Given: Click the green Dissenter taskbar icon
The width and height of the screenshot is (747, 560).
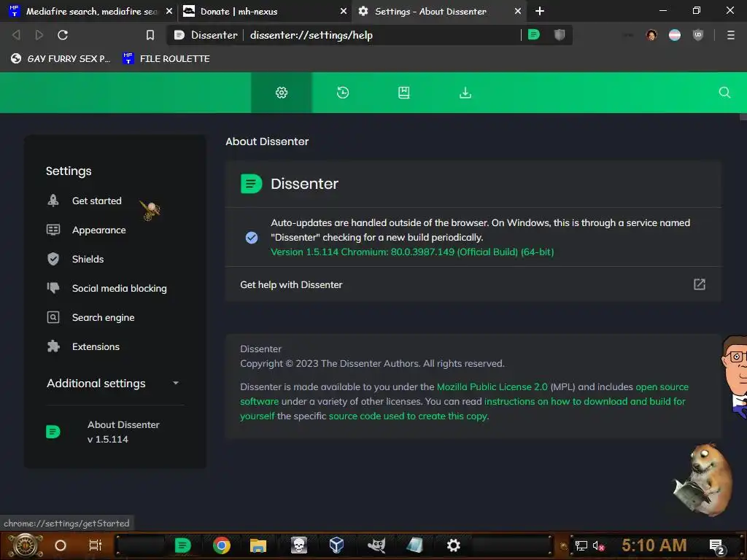Looking at the screenshot, I should [x=182, y=545].
